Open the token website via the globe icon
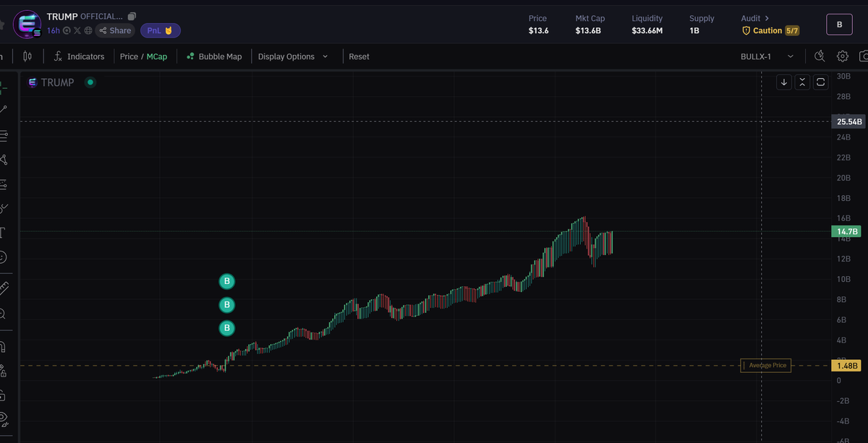The width and height of the screenshot is (868, 443). (x=88, y=30)
